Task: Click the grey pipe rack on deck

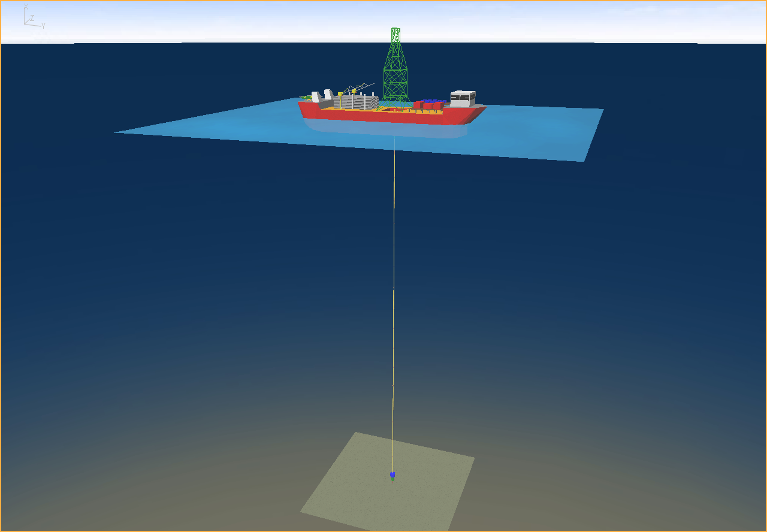Action: [357, 102]
